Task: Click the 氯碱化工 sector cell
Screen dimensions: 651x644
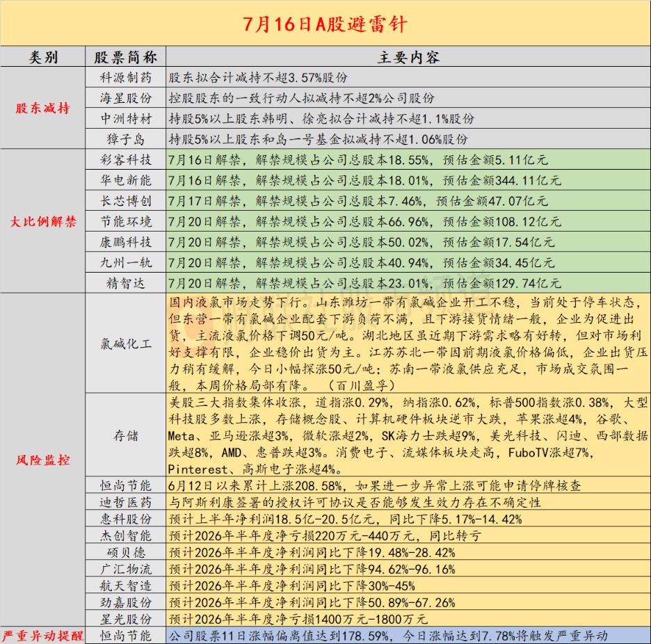Action: coord(125,344)
